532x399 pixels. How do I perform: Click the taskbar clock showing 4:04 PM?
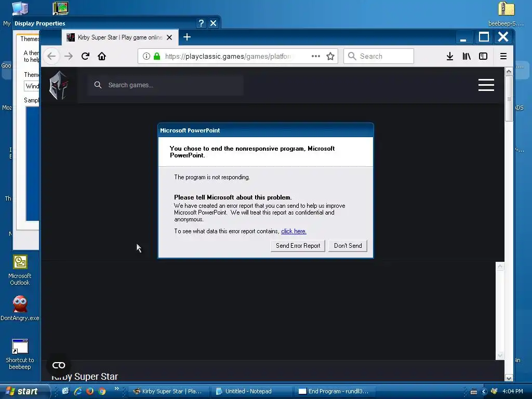pyautogui.click(x=513, y=392)
